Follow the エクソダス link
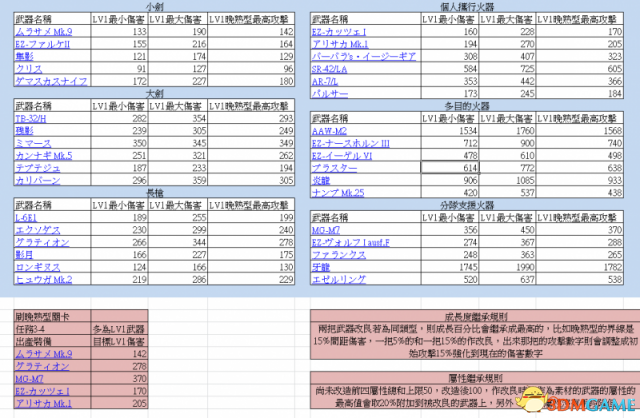The image size is (640, 418). coord(38,230)
